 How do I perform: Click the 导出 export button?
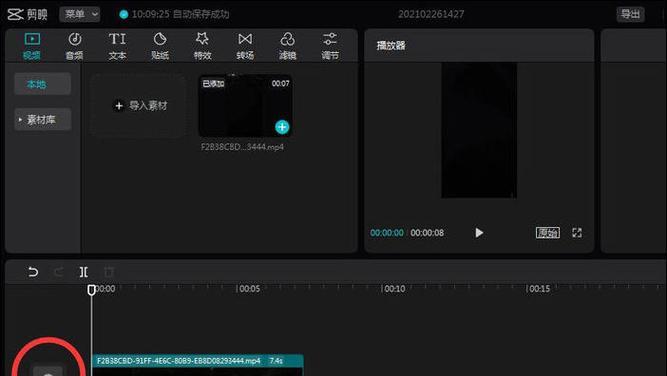[x=630, y=14]
